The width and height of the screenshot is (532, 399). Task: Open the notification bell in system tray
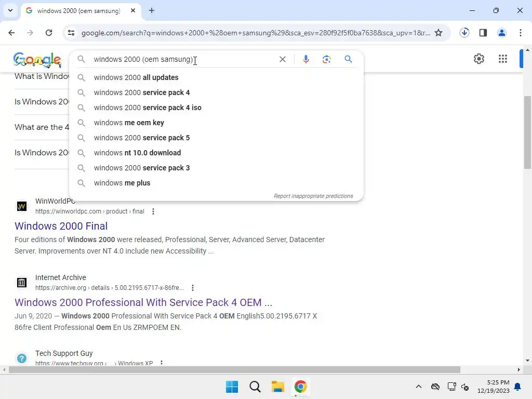tap(518, 387)
